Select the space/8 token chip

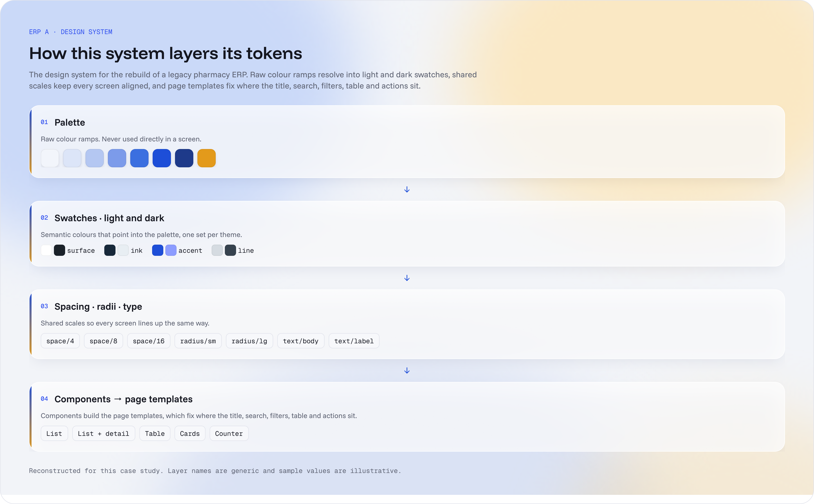pos(103,341)
